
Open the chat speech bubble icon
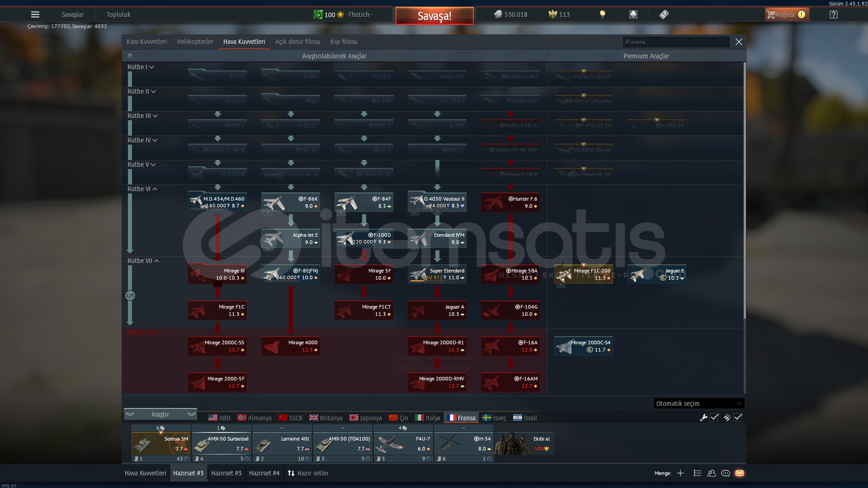pyautogui.click(x=726, y=473)
